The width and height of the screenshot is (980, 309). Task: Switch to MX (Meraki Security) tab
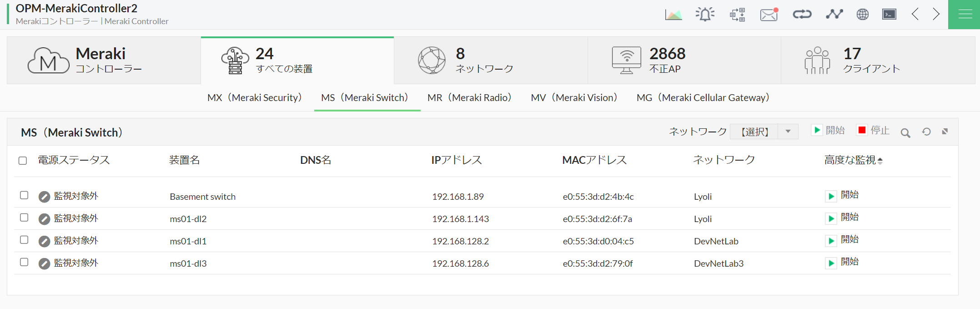[x=254, y=98]
